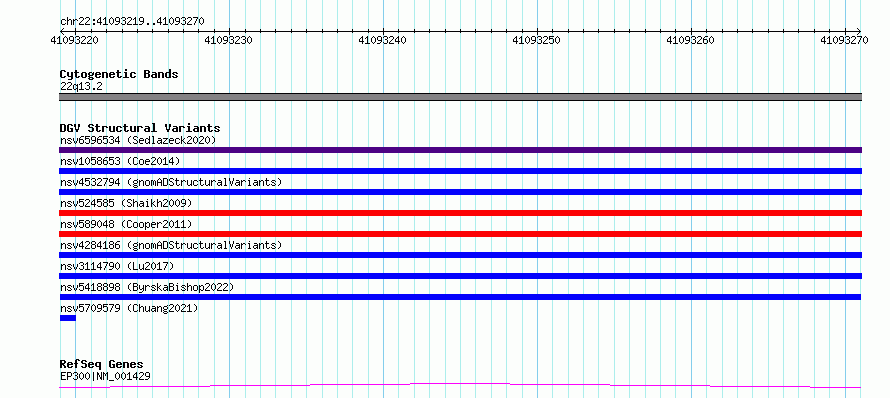The width and height of the screenshot is (890, 398).
Task: Select the red nsv524585 Shaikh2009 bar
Action: (460, 213)
